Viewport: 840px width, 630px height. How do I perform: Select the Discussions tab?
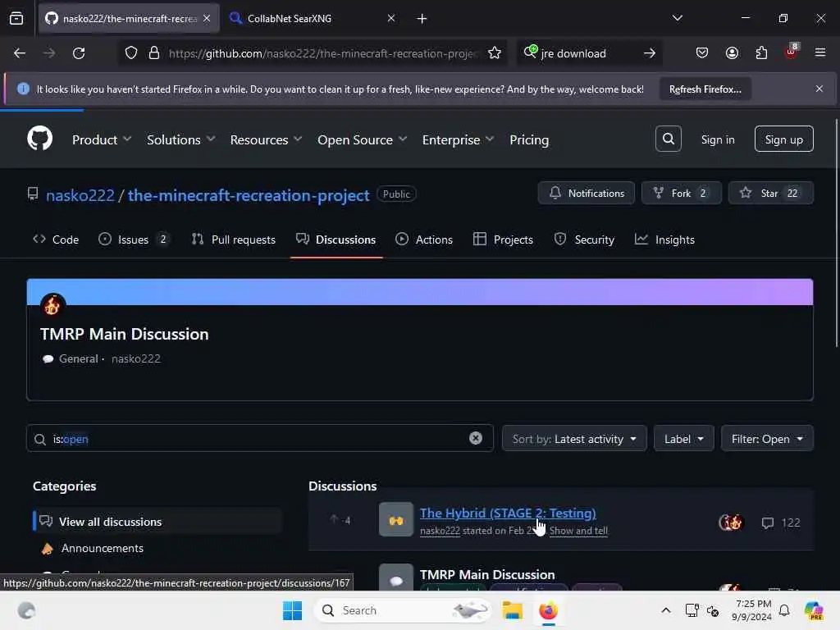336,240
